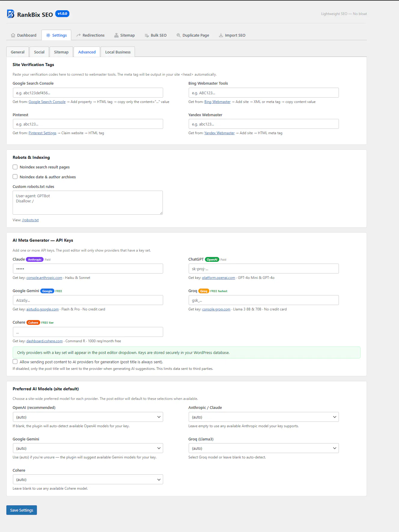
Task: Focus the Yandex Webmaster verification field
Action: (x=263, y=124)
